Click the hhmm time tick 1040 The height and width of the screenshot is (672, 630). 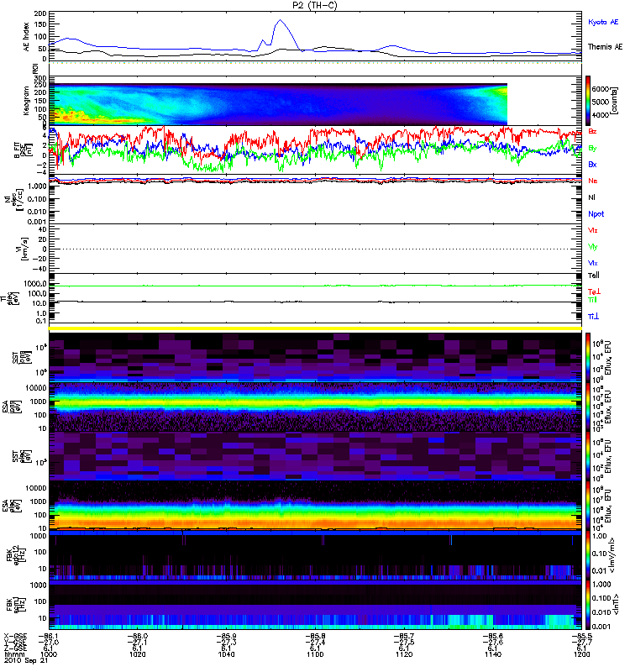pyautogui.click(x=226, y=654)
